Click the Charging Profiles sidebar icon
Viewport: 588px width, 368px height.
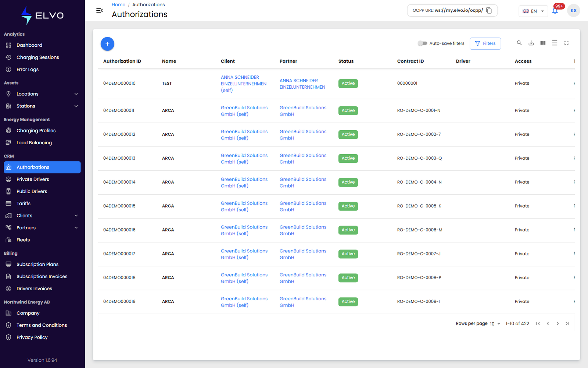[8, 131]
